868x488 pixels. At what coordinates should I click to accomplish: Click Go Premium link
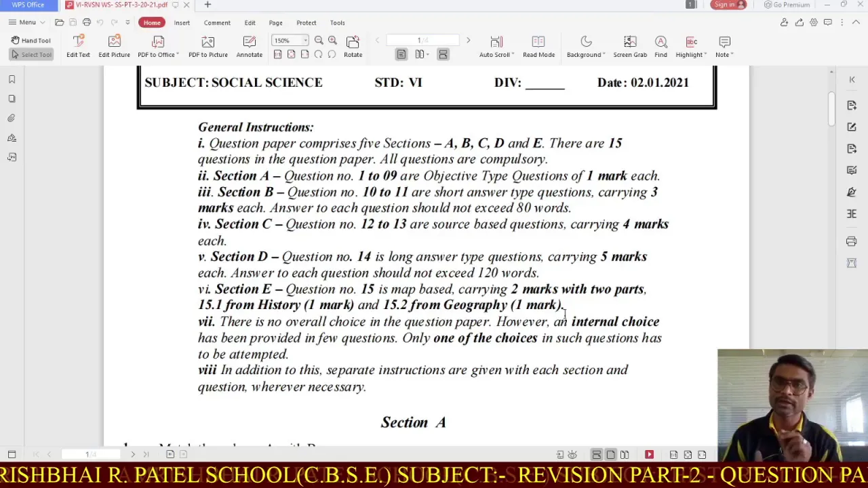(x=787, y=5)
